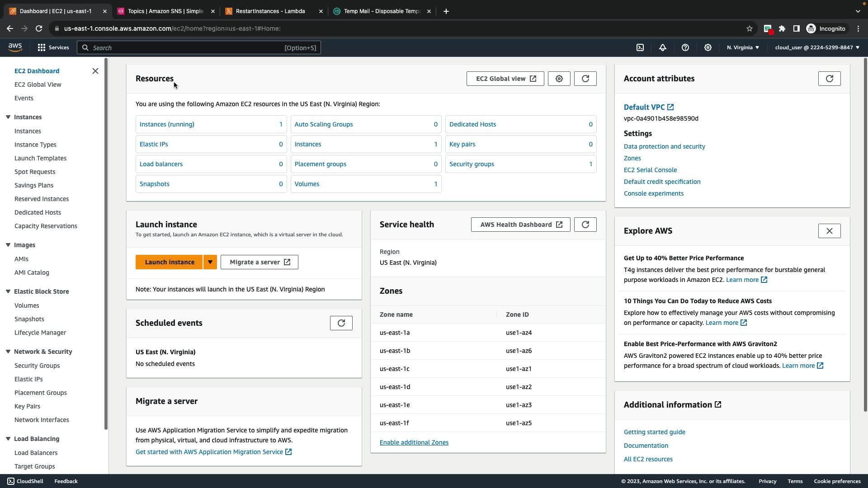
Task: Open Resources panel settings gear
Action: [559, 79]
